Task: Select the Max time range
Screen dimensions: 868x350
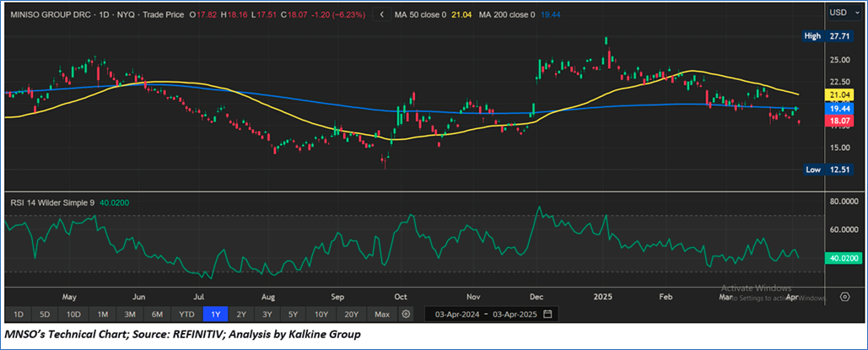Action: pos(382,315)
